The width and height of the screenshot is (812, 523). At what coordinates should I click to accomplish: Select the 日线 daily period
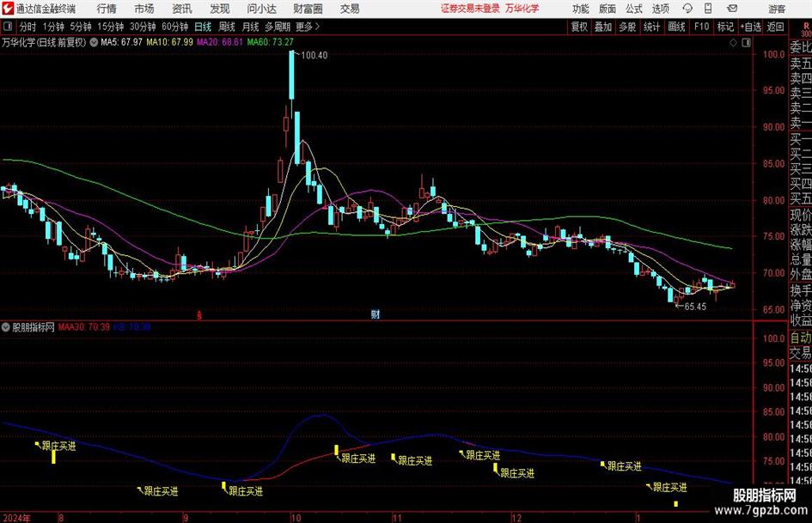(203, 27)
